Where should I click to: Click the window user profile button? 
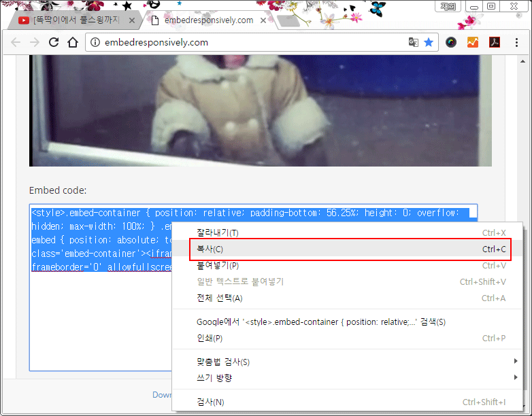(x=448, y=6)
